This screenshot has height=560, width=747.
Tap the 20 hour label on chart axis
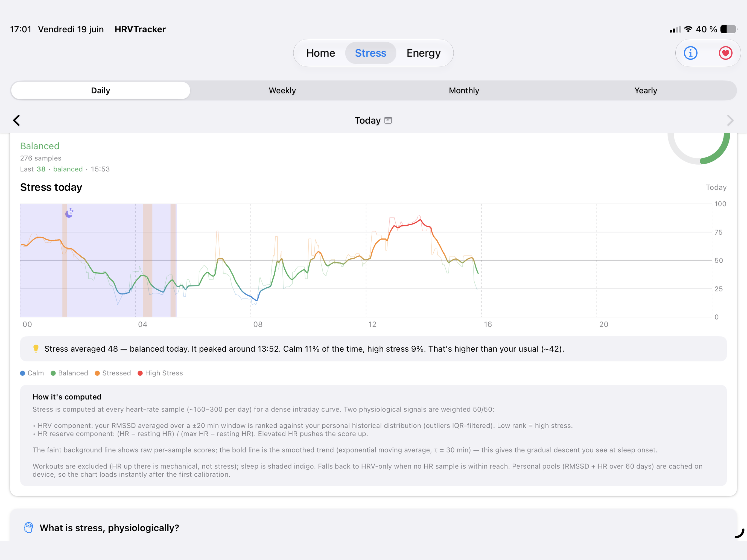point(603,324)
